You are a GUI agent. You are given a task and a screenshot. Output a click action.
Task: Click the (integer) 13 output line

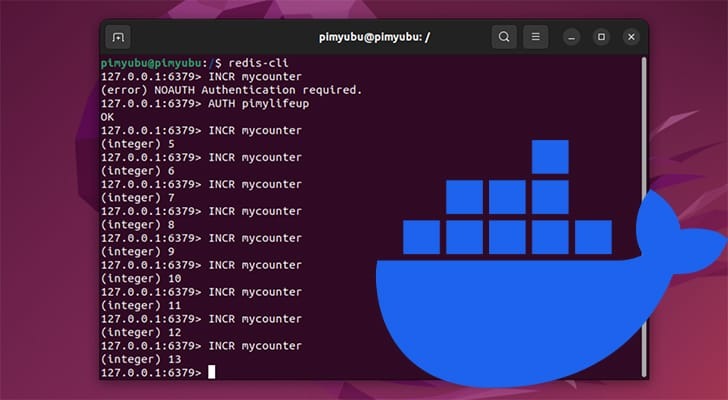pyautogui.click(x=141, y=359)
